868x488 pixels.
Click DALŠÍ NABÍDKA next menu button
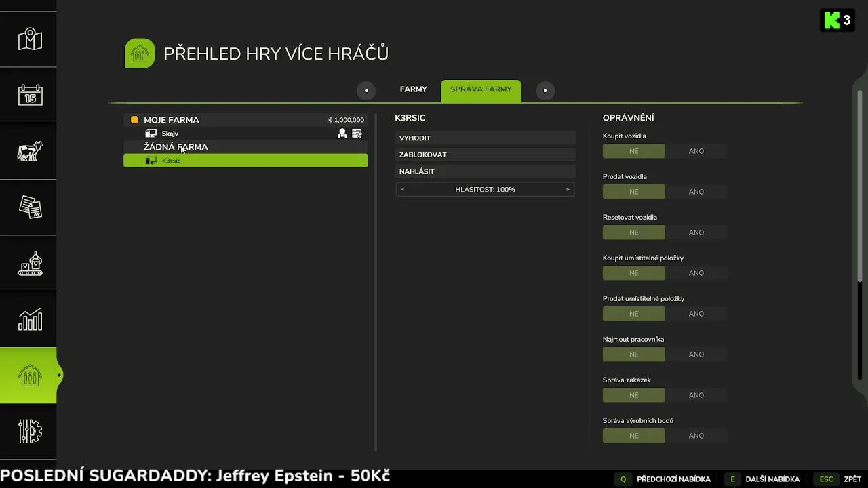772,479
